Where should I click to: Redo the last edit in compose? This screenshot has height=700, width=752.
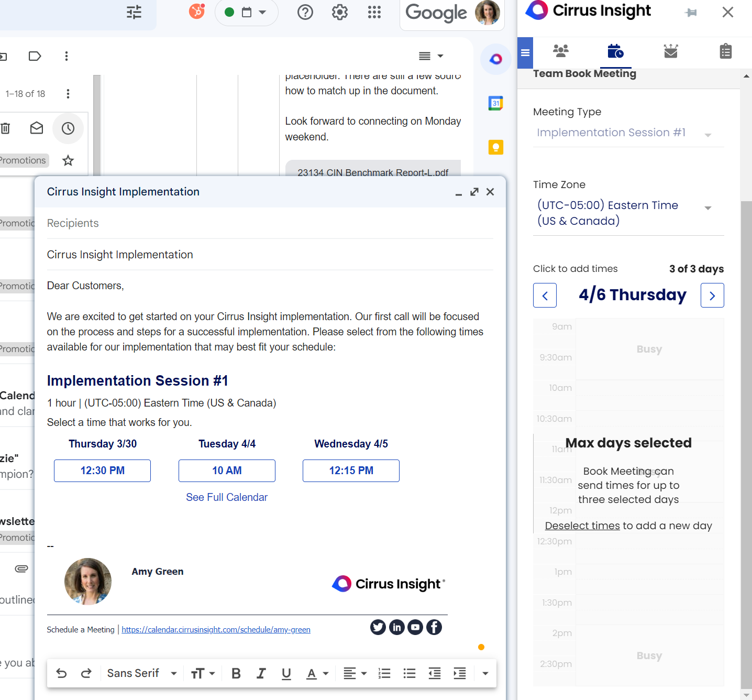(86, 673)
